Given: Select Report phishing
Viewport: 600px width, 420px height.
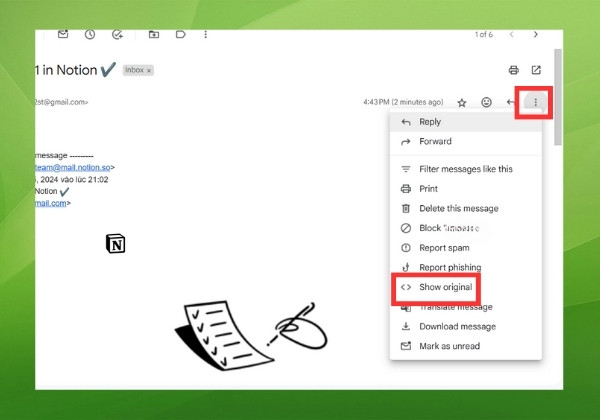Looking at the screenshot, I should pos(466,267).
